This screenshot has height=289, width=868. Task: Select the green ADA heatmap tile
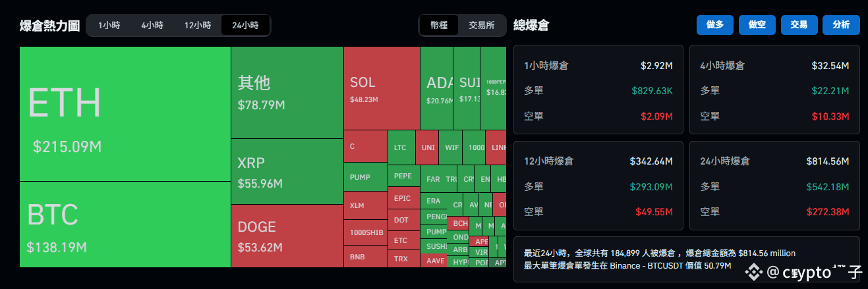click(x=436, y=88)
